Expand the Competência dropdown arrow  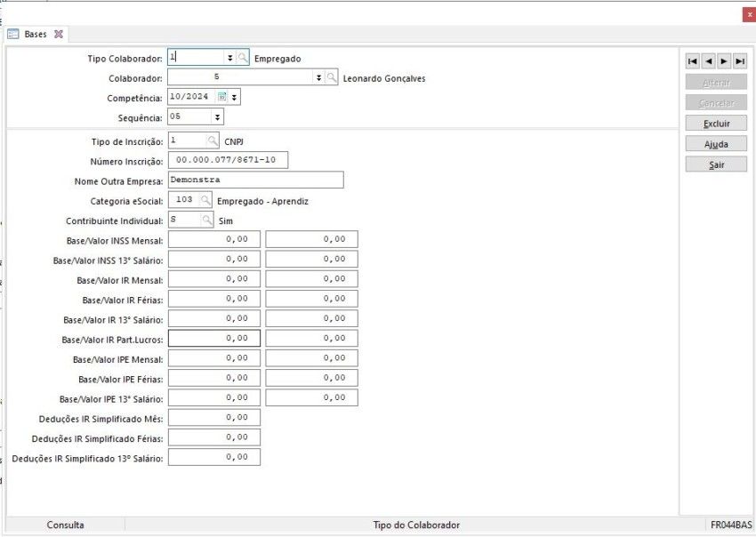pos(235,98)
